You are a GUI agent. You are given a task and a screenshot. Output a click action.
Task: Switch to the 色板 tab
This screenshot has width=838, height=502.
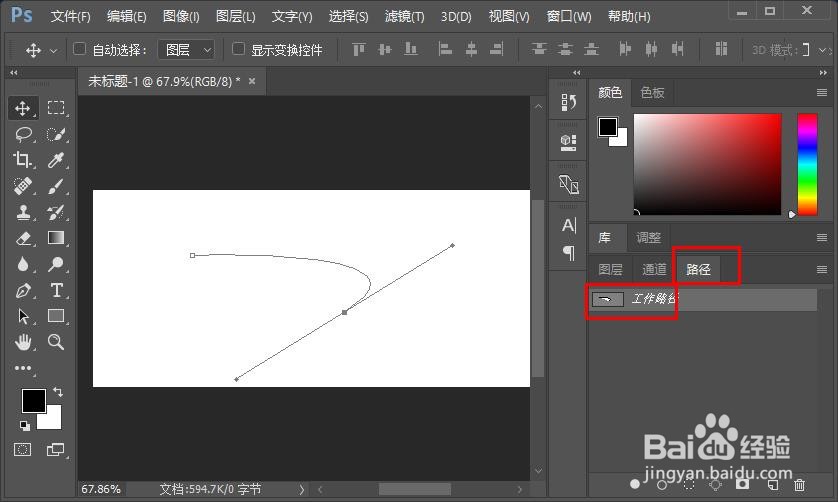pyautogui.click(x=652, y=93)
